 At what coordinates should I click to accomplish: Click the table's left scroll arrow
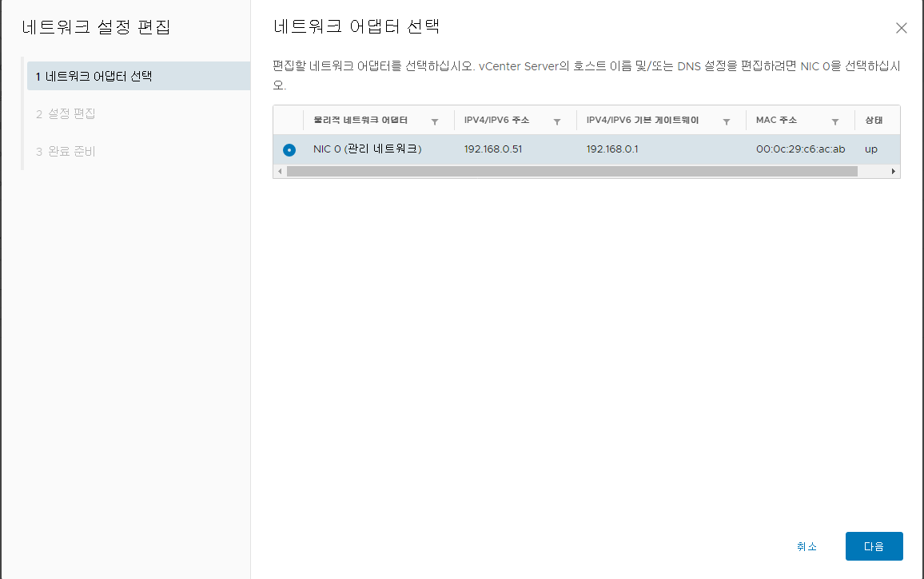(x=280, y=172)
